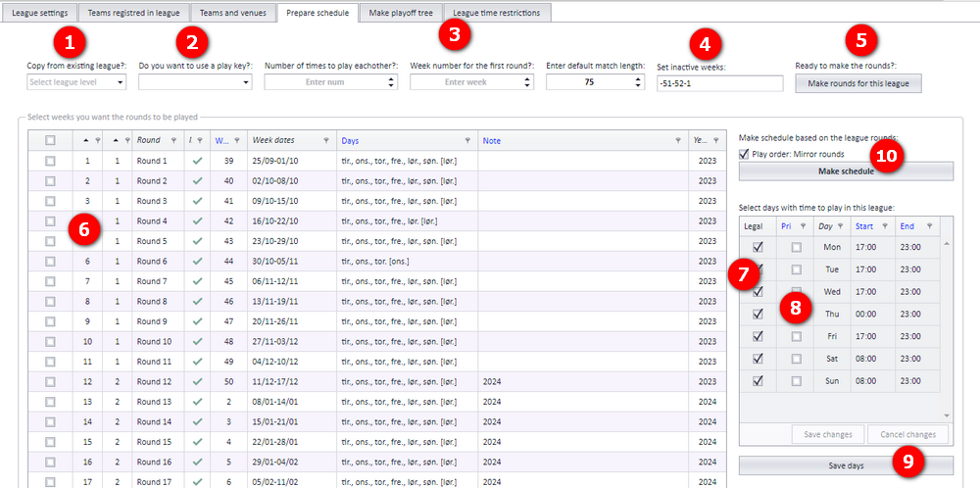Select the Prepare schedule tab

318,13
